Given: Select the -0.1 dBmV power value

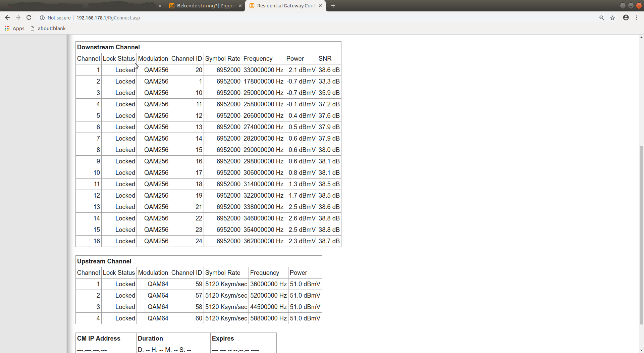Looking at the screenshot, I should (x=301, y=104).
